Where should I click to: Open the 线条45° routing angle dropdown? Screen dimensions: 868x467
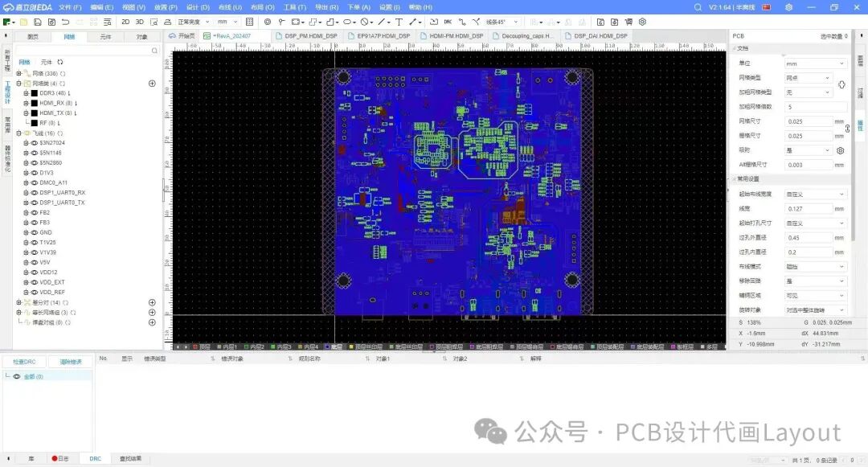pyautogui.click(x=502, y=23)
